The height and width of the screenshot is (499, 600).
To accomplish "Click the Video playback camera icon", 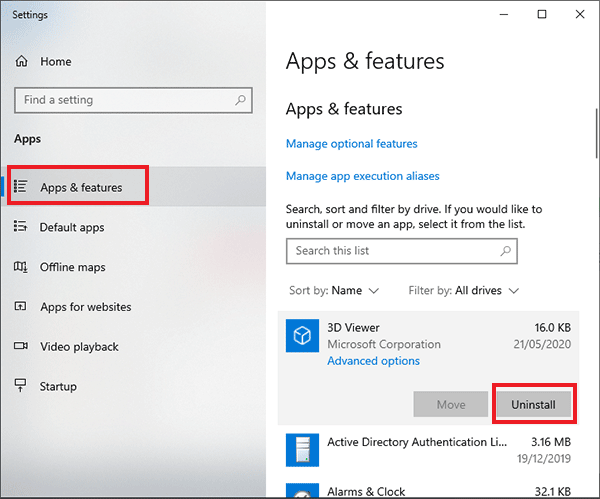I will point(21,346).
